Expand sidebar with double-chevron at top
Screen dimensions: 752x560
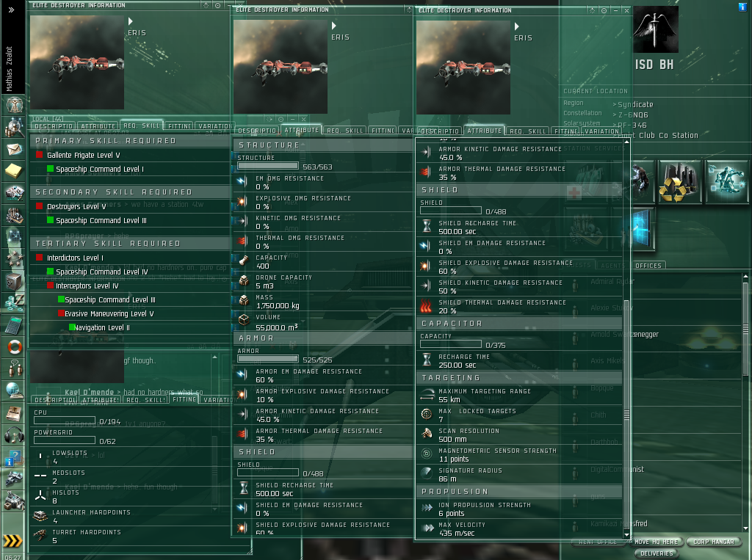pos(12,10)
